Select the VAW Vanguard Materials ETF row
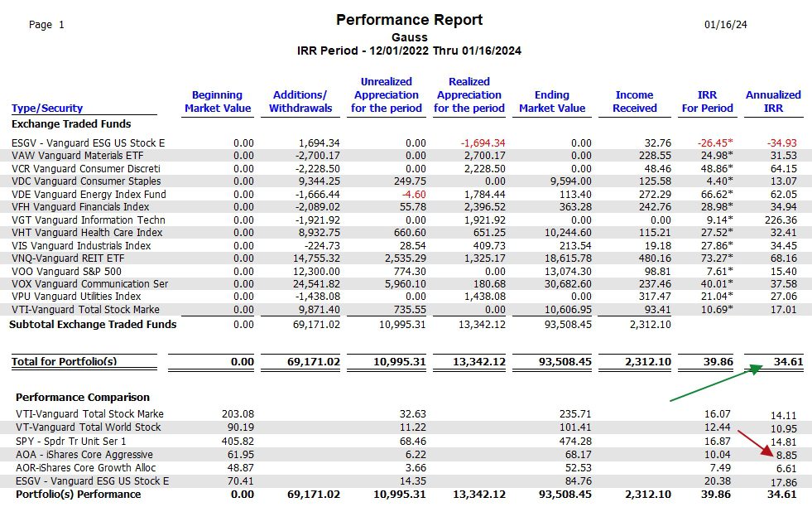Screen dimensions: 812x507 pos(406,156)
